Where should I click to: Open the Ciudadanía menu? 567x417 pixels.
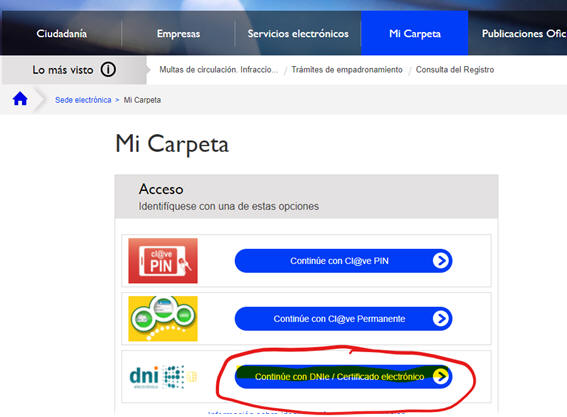[61, 34]
